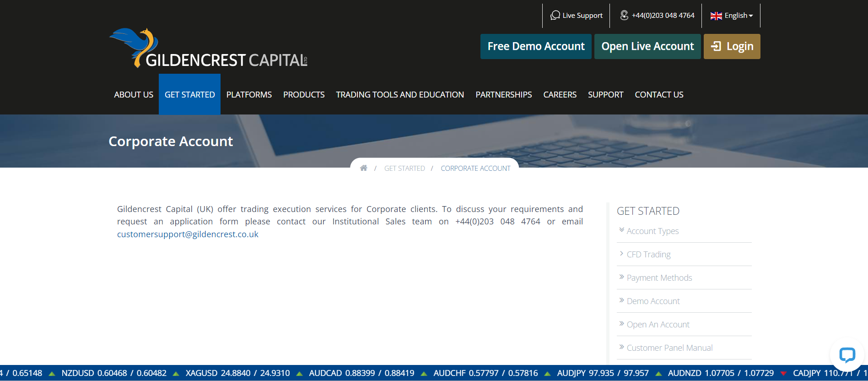
Task: Click the GET STARTED sidebar heading
Action: [x=648, y=211]
